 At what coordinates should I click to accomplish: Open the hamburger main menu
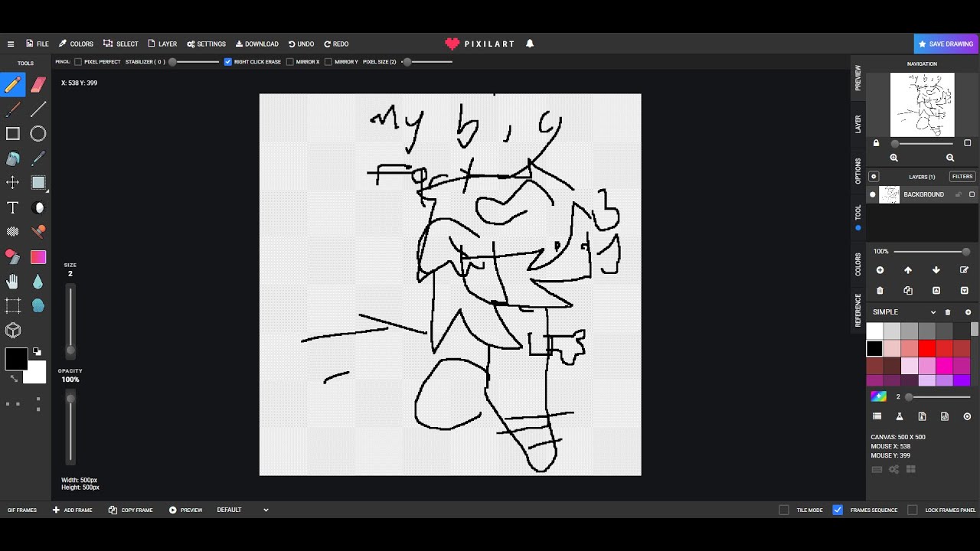click(x=11, y=44)
